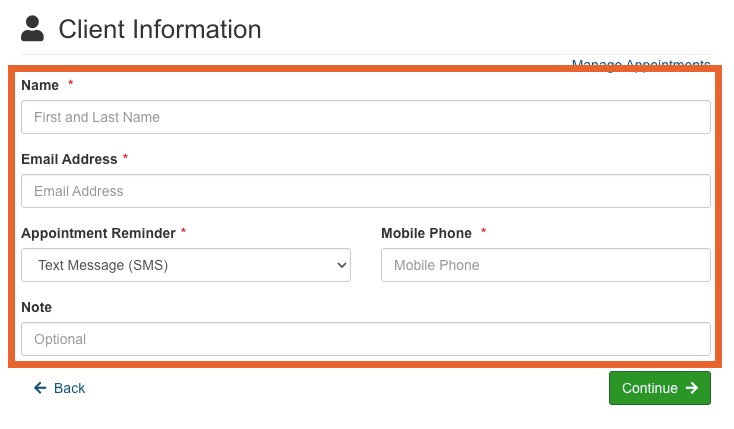The width and height of the screenshot is (734, 429).
Task: Click the red asterisk beside Mobile Phone
Action: pos(484,231)
